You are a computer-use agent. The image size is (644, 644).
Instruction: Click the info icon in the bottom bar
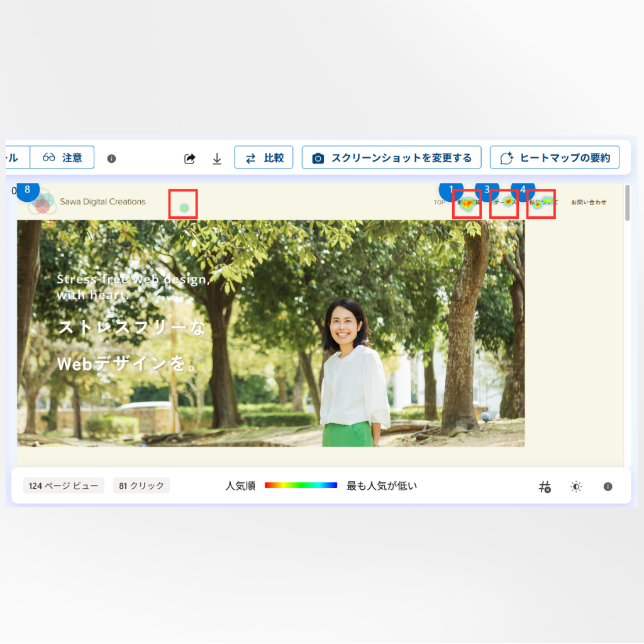point(608,486)
